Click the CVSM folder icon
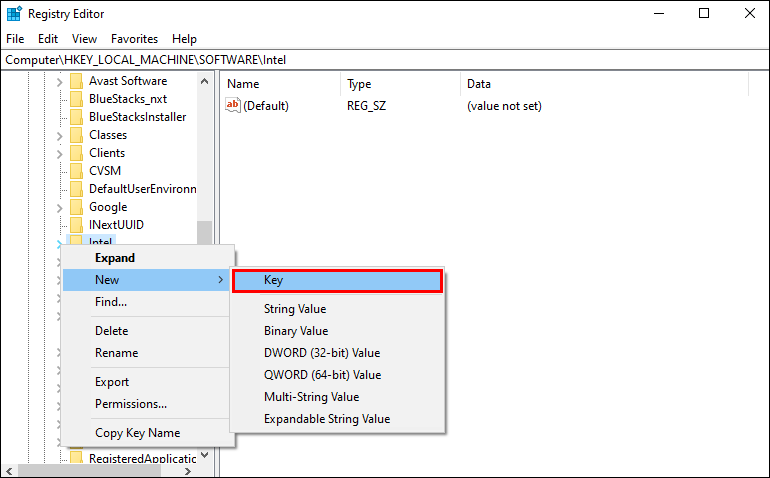 (76, 171)
